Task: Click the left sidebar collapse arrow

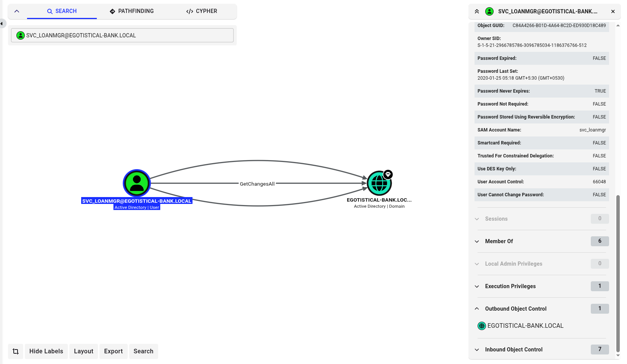Action: pyautogui.click(x=2, y=24)
